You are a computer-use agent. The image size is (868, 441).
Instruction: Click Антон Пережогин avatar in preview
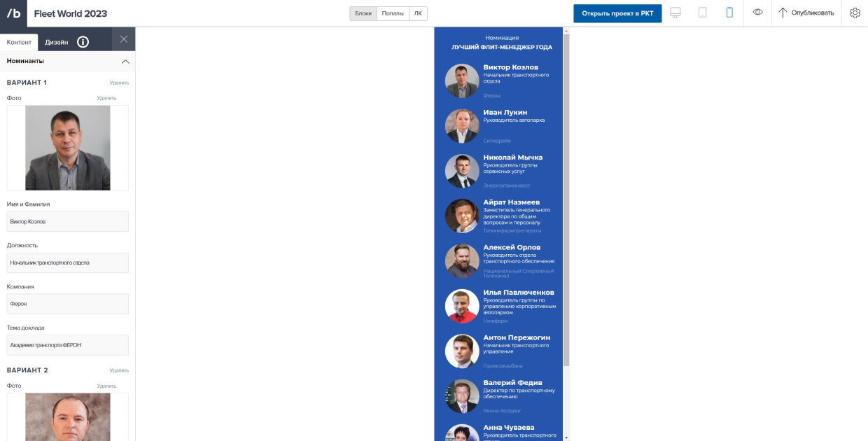tap(462, 351)
